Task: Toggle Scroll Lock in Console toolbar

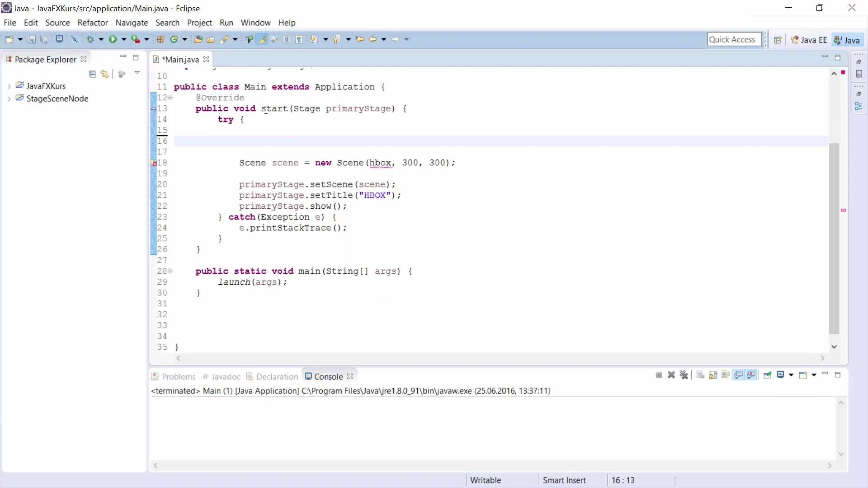Action: click(713, 375)
